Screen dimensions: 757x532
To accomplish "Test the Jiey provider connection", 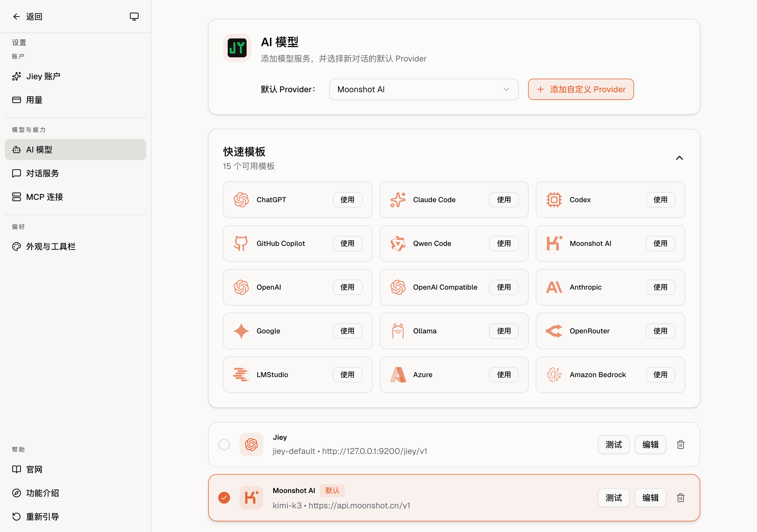I will pyautogui.click(x=614, y=445).
